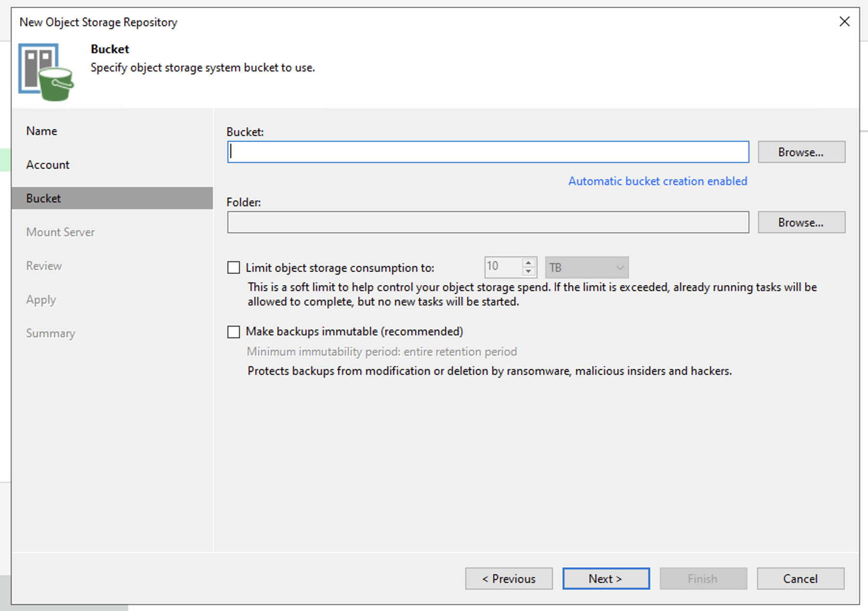
Task: Click the disabled Finish button
Action: pyautogui.click(x=703, y=578)
